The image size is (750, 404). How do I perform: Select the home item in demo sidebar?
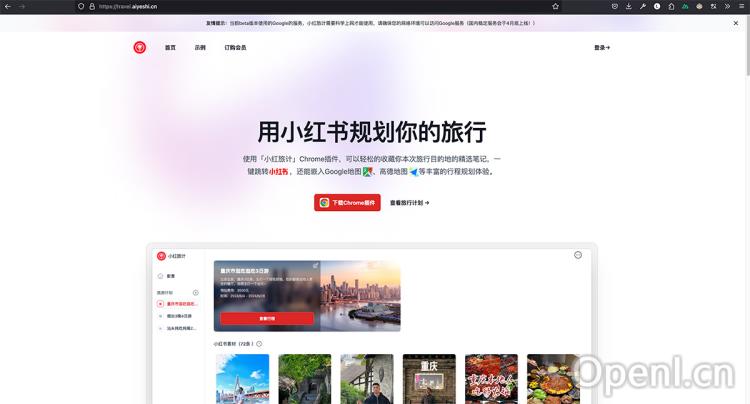[166, 276]
